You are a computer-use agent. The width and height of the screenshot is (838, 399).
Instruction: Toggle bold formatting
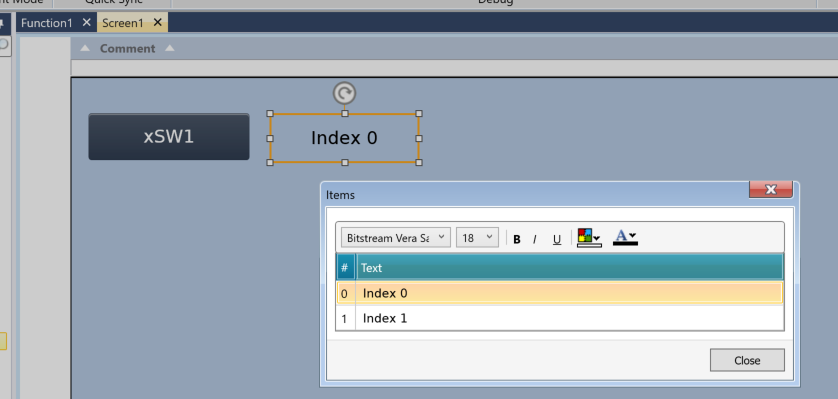coord(517,239)
